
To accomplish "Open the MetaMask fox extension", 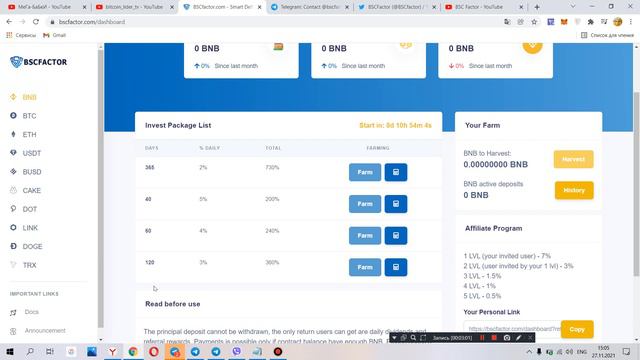I will (x=564, y=22).
